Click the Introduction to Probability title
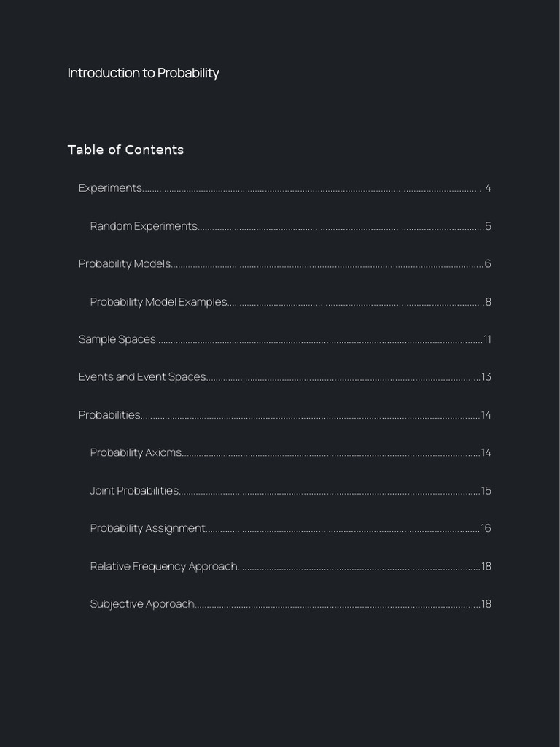Screen dimensions: 560x747 144,73
